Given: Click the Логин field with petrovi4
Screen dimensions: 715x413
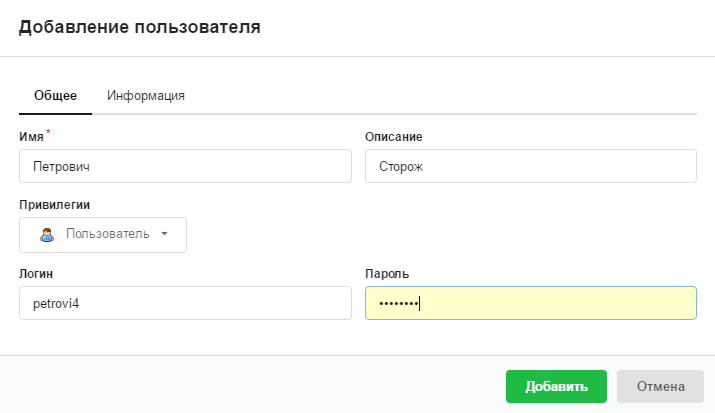Looking at the screenshot, I should (x=185, y=303).
